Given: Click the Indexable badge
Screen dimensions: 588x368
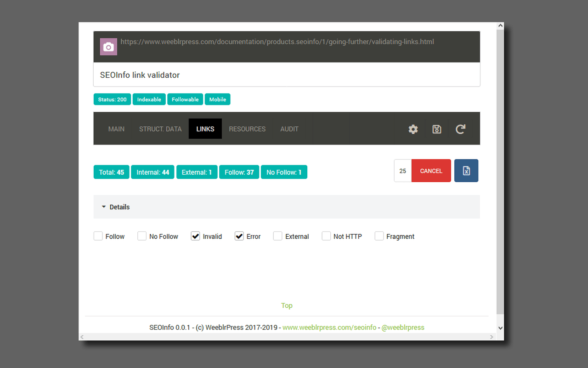Looking at the screenshot, I should [149, 99].
